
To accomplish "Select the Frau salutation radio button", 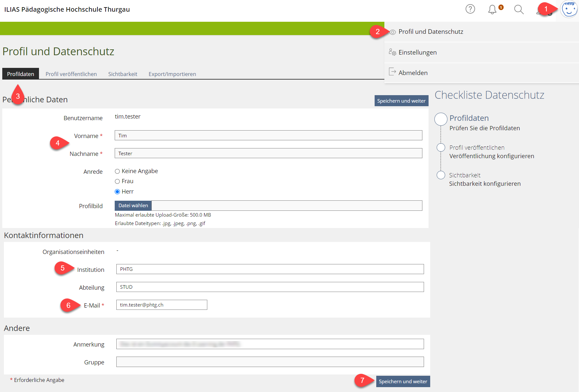I will 117,181.
